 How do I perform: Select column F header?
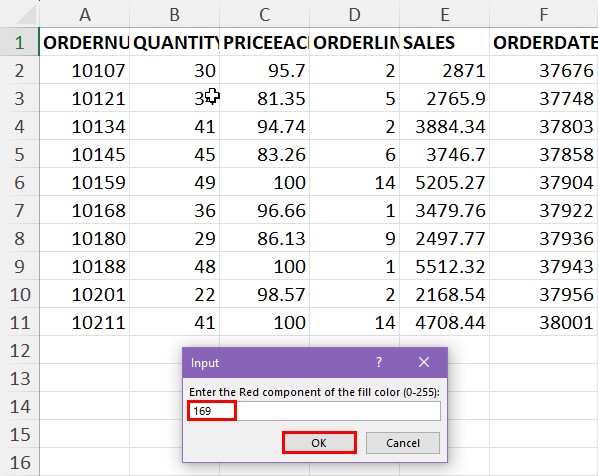tap(544, 14)
